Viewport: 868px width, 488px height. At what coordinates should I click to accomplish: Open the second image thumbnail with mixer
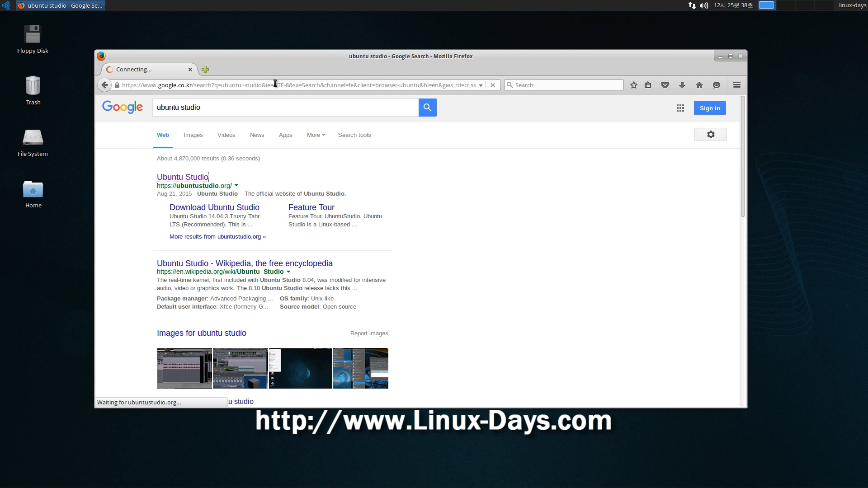pyautogui.click(x=241, y=368)
